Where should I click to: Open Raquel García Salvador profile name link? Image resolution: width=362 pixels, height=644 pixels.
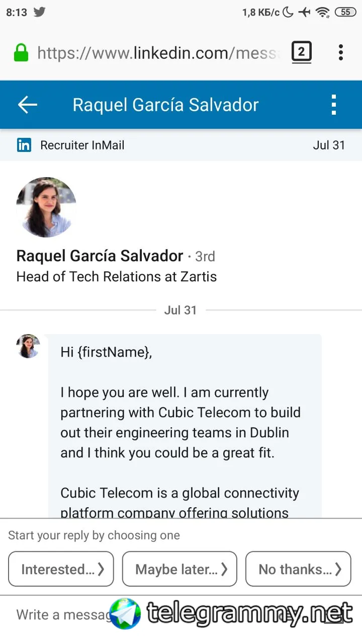(x=100, y=256)
